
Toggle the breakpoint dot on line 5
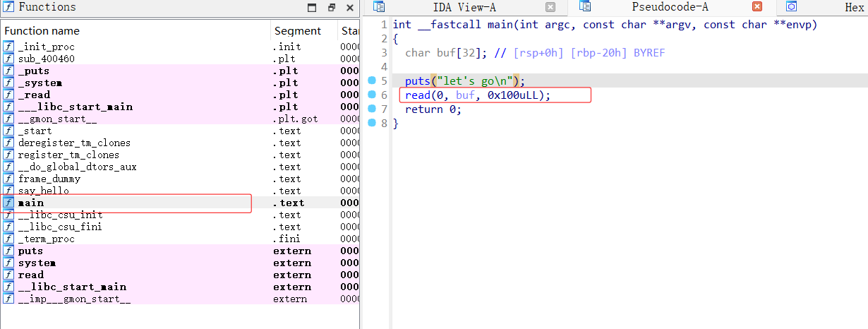371,81
